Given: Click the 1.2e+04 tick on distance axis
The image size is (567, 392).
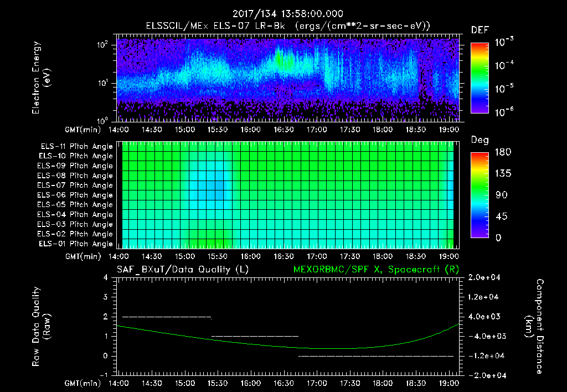Looking at the screenshot, I should tap(484, 297).
